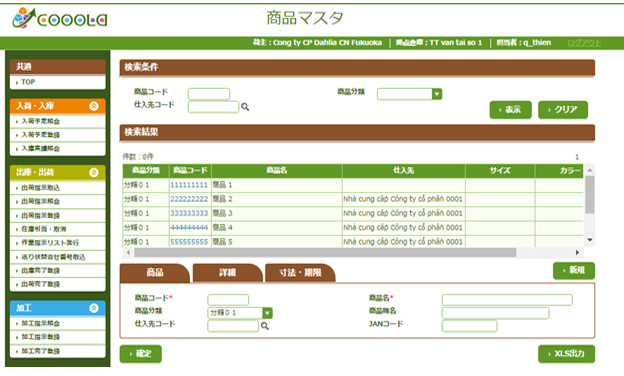Open the 商品分類 dropdown in search conditions
Screen dimensions: 624x376
pos(437,94)
